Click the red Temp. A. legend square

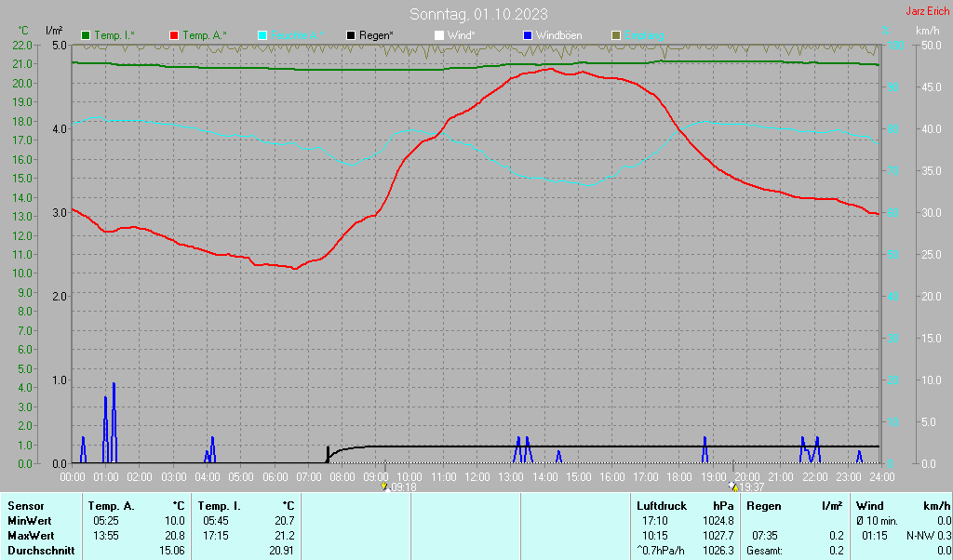point(174,35)
